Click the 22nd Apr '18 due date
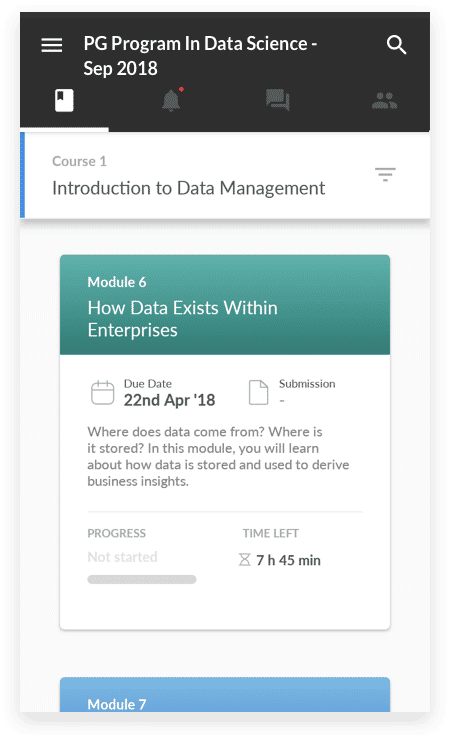Screen dimensions: 450x740 pos(169,400)
